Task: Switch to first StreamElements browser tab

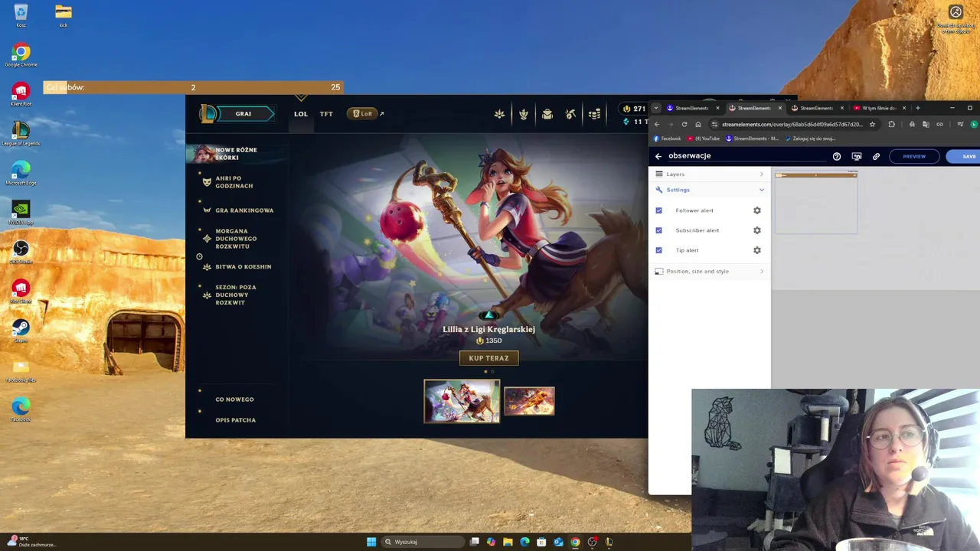Action: 693,108
